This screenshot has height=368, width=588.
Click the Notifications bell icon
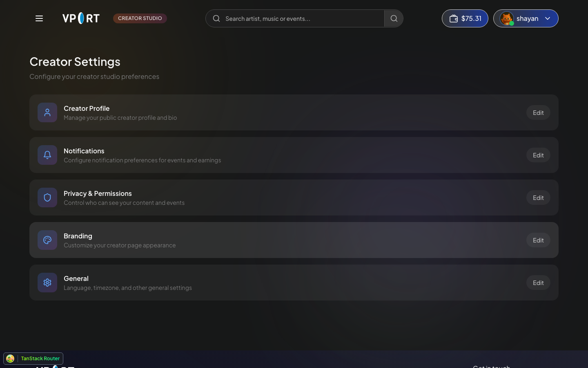(47, 155)
